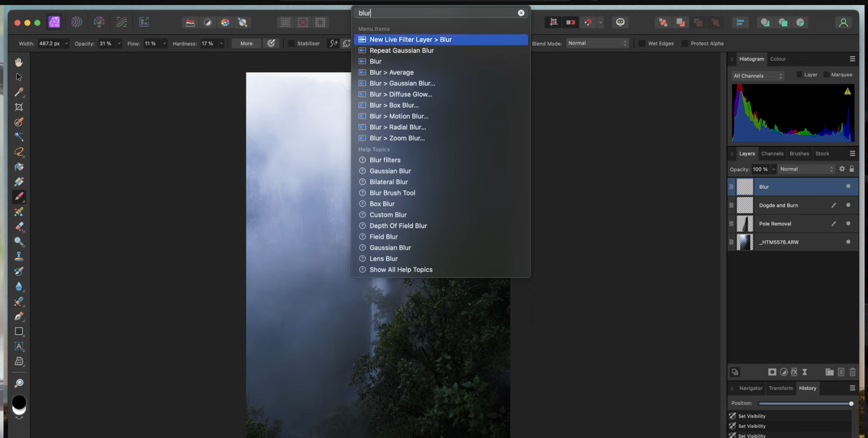Screen dimensions: 868x438
Task: Open the Hardness dropdown arrow
Action: coord(221,43)
